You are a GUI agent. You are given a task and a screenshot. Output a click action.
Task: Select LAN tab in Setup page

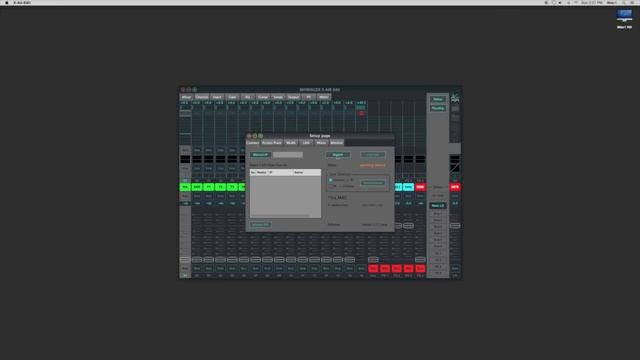tap(306, 143)
